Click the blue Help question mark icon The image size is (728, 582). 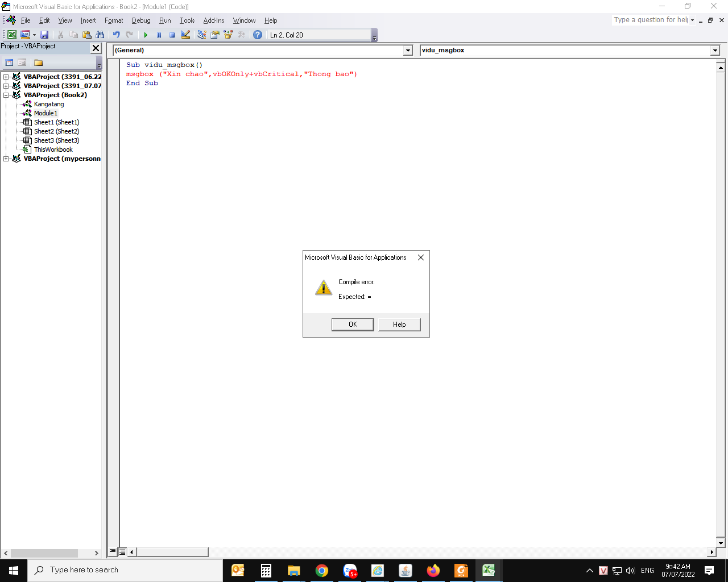(x=258, y=35)
